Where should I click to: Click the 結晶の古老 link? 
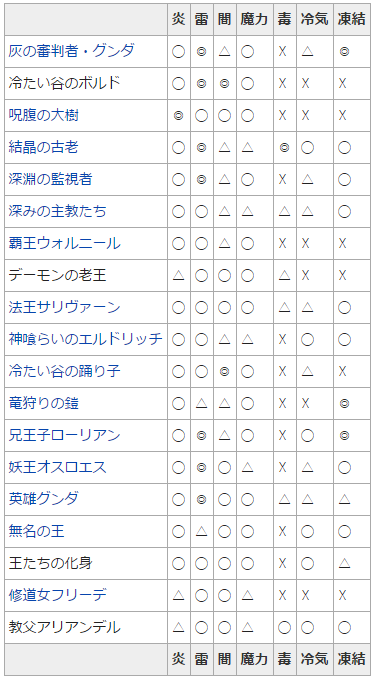tap(43, 147)
